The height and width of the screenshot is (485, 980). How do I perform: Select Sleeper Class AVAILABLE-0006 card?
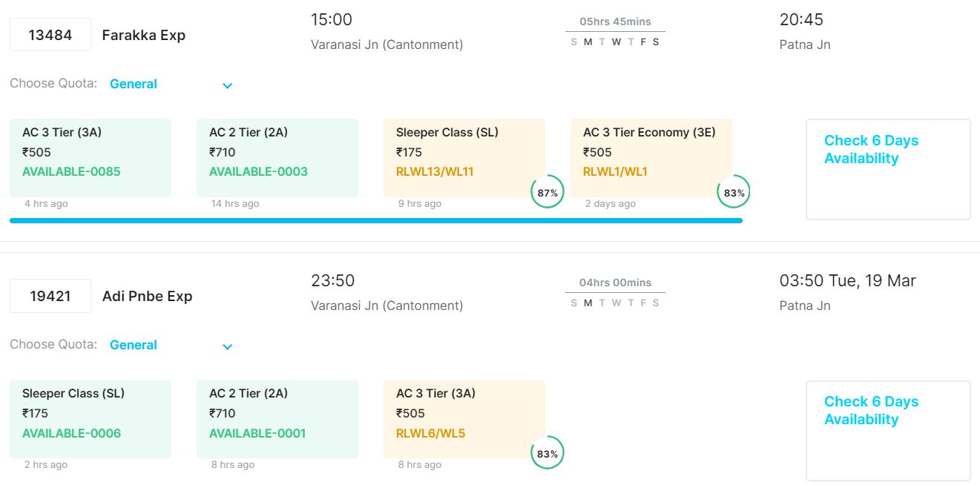point(91,419)
